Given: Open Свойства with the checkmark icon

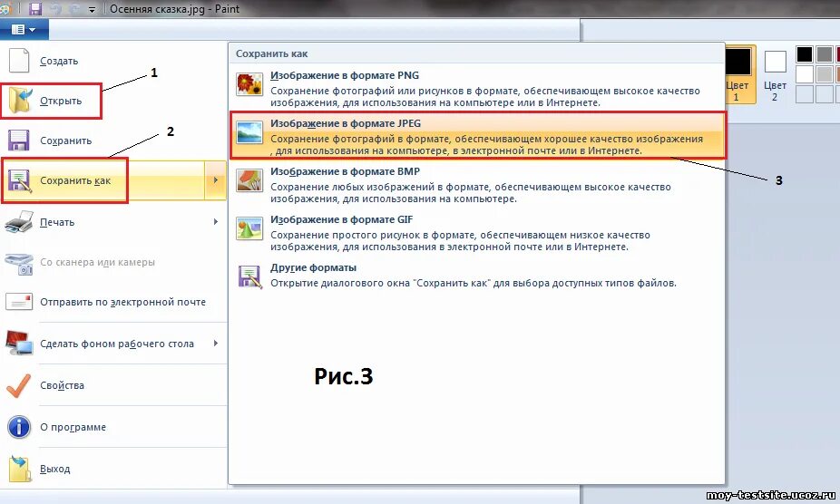Looking at the screenshot, I should point(113,385).
